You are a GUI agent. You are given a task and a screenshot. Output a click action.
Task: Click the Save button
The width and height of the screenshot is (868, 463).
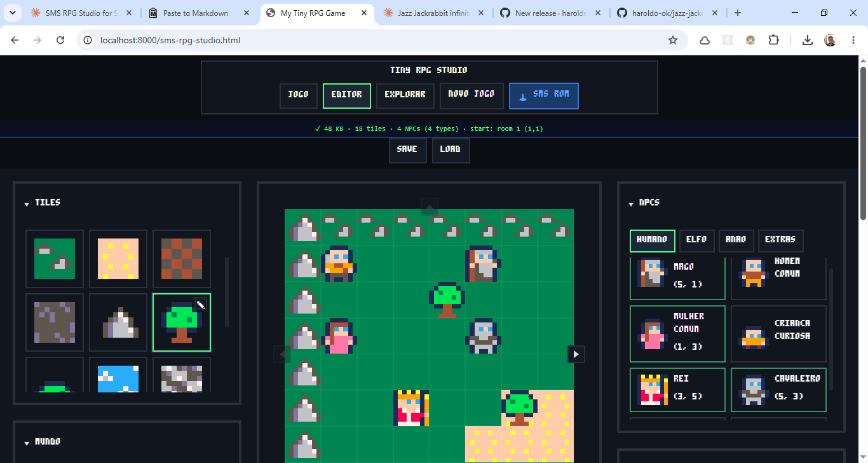tap(407, 150)
